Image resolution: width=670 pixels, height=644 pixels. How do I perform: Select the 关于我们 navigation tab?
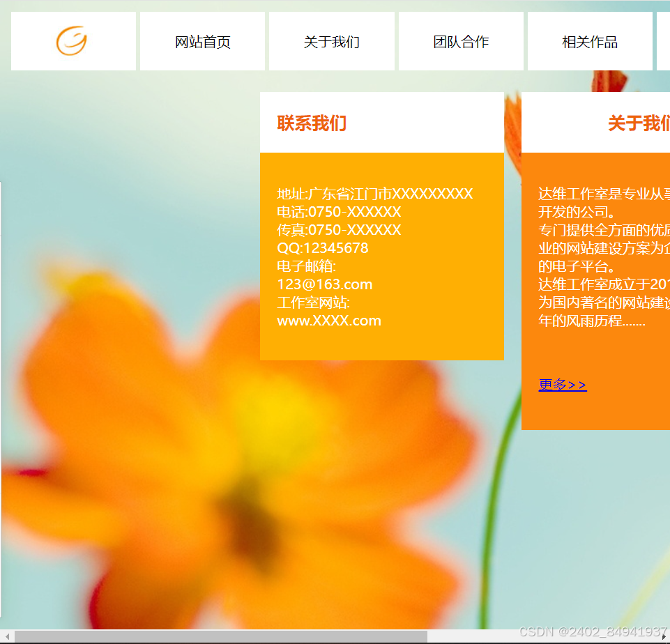330,41
